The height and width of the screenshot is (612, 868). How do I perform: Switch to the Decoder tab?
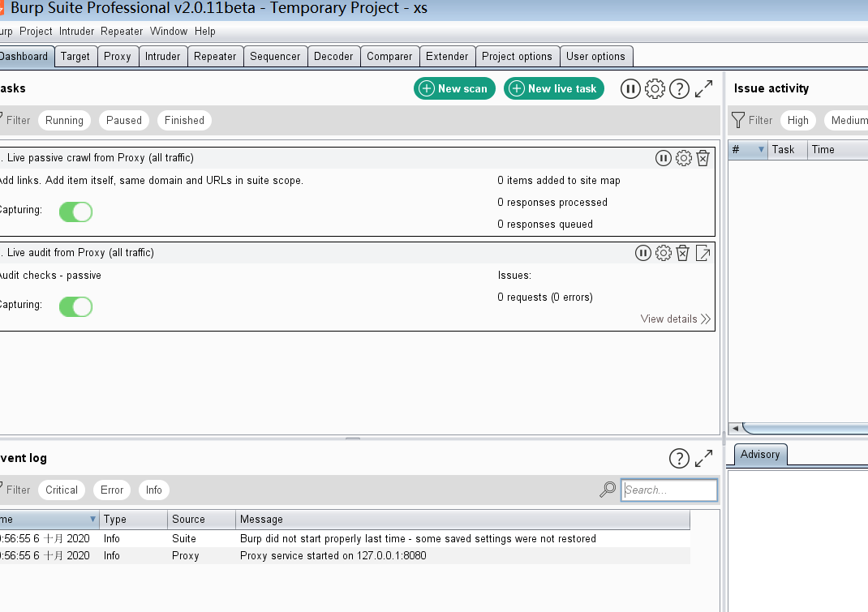(333, 57)
